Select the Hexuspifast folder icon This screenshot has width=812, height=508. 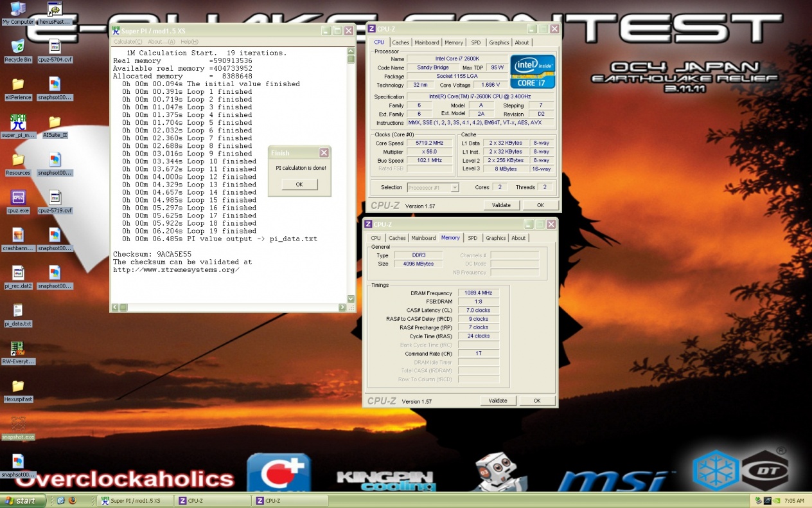pos(18,386)
